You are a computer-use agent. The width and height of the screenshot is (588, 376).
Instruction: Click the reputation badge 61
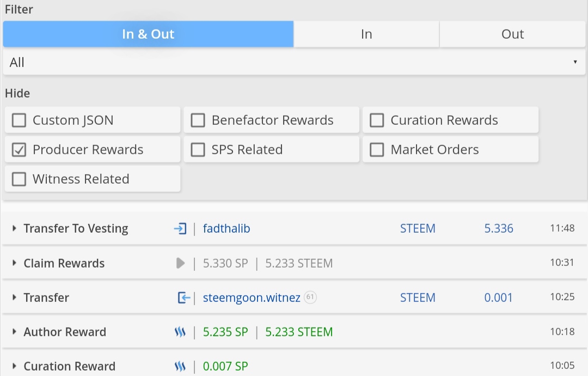[310, 298]
